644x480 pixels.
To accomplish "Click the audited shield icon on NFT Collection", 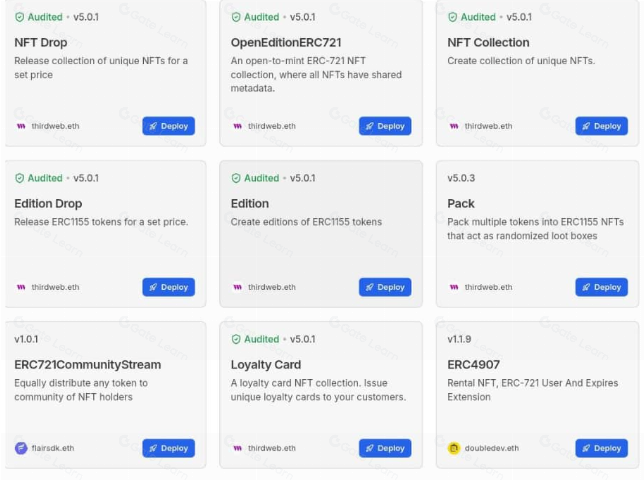I will (x=452, y=17).
